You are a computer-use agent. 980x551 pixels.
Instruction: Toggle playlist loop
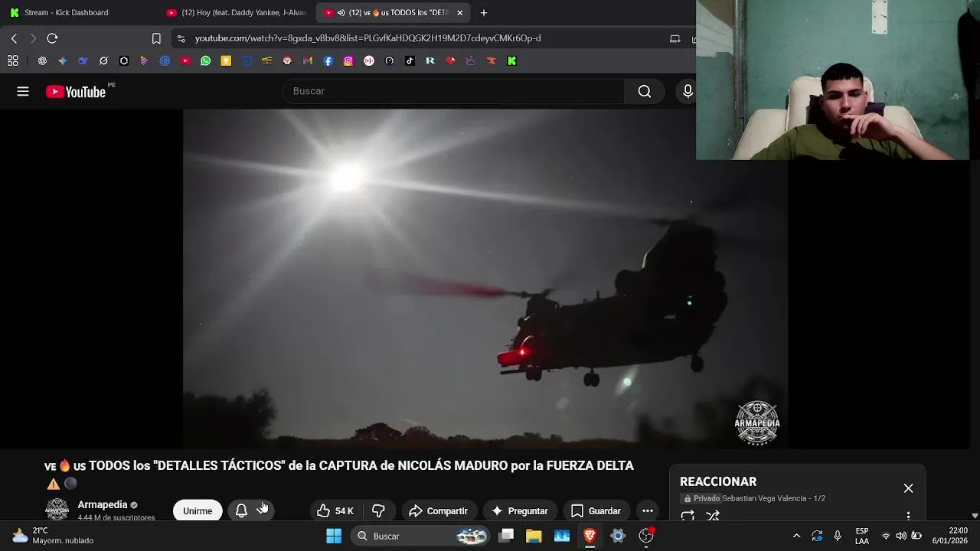click(x=688, y=516)
